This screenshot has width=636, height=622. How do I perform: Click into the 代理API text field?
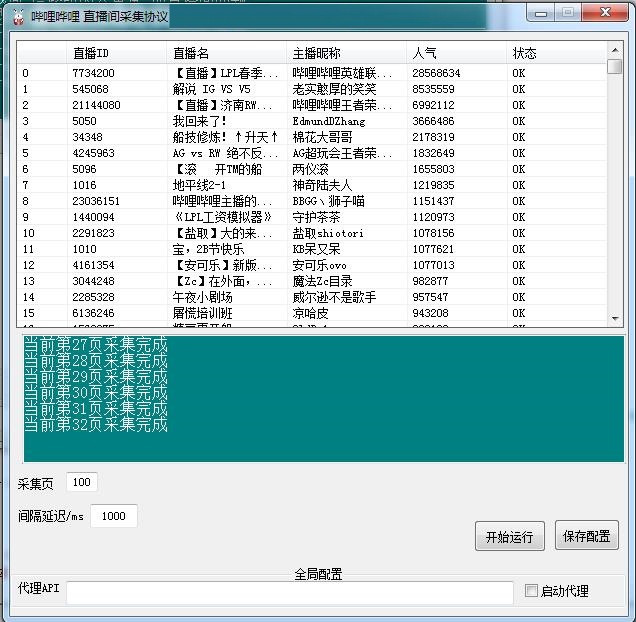[x=290, y=592]
